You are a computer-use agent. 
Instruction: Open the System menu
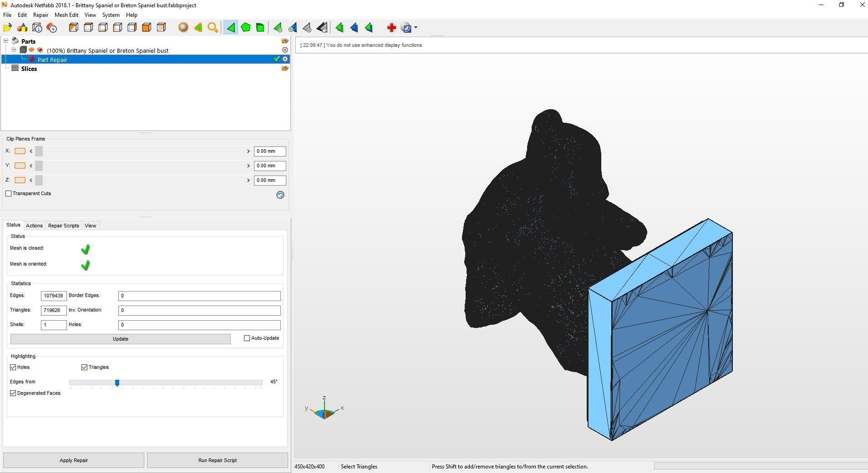(x=111, y=15)
